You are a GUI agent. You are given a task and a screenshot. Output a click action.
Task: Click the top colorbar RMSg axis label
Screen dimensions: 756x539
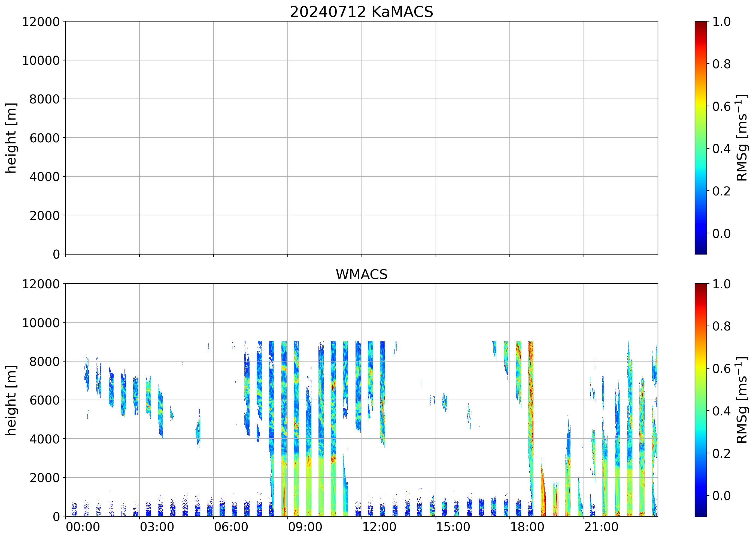pyautogui.click(x=742, y=138)
